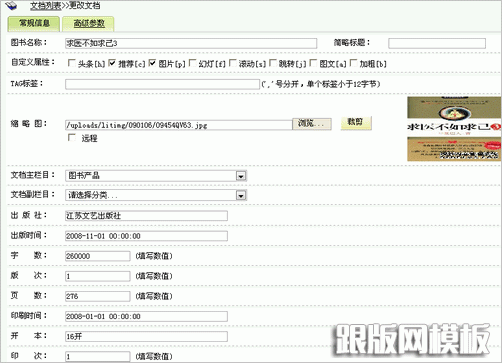View the book cover thumbnail preview
This screenshot has width=502, height=363.
click(454, 129)
